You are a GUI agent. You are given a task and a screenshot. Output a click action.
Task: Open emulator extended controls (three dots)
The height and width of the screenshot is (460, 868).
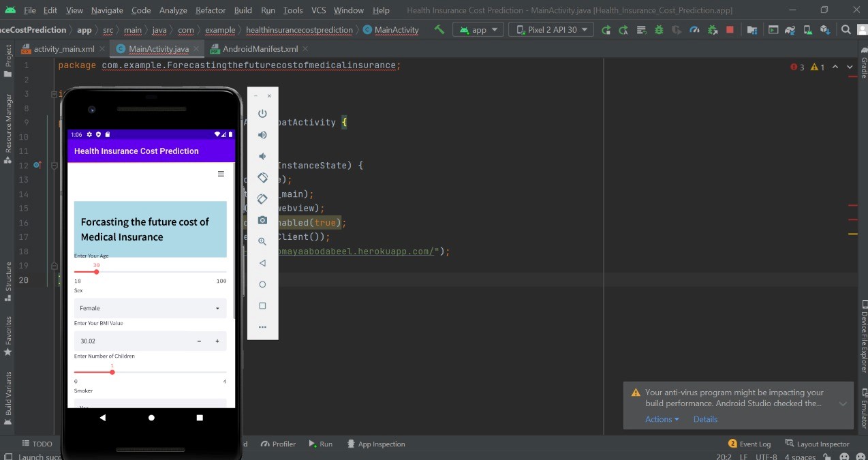[x=262, y=327]
